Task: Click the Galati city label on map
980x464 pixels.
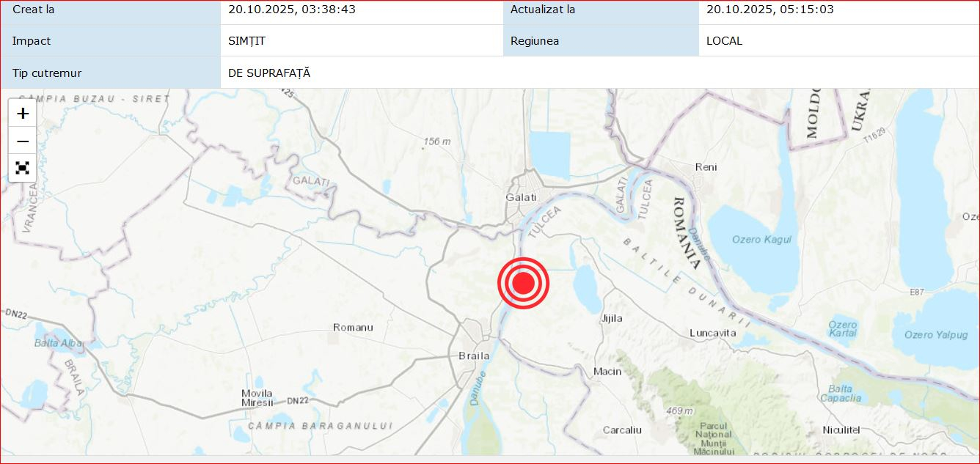Action: tap(521, 197)
